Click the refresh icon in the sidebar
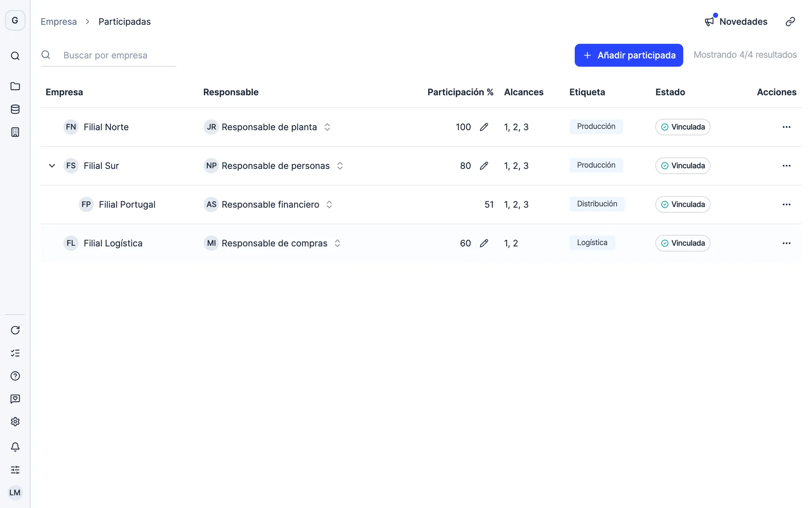Screen dimensions: 812x508 [15, 330]
